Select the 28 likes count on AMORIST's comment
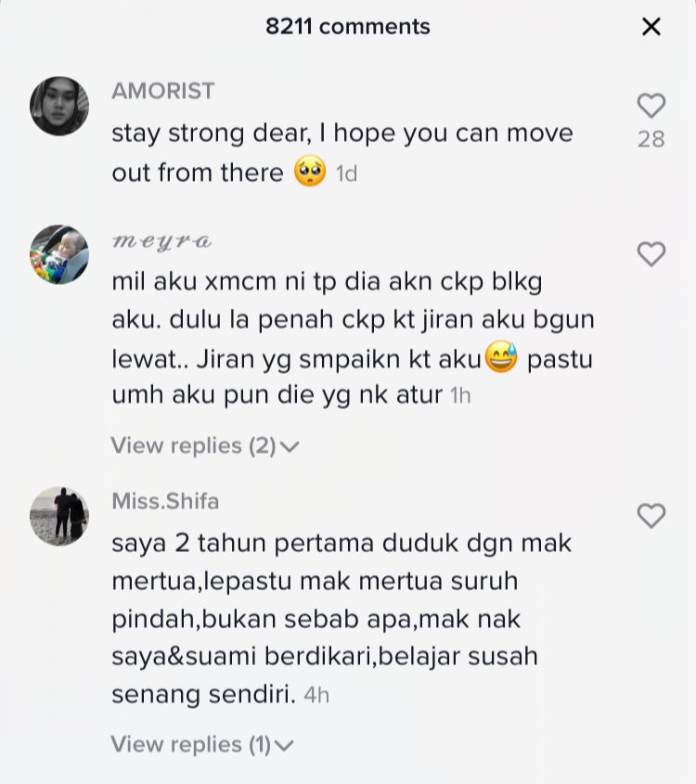696x784 pixels. pos(651,139)
